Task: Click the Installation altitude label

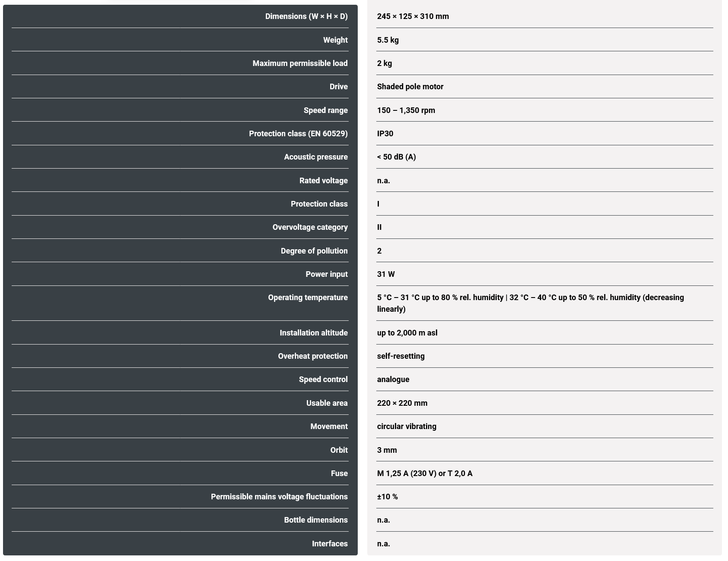Action: point(313,333)
